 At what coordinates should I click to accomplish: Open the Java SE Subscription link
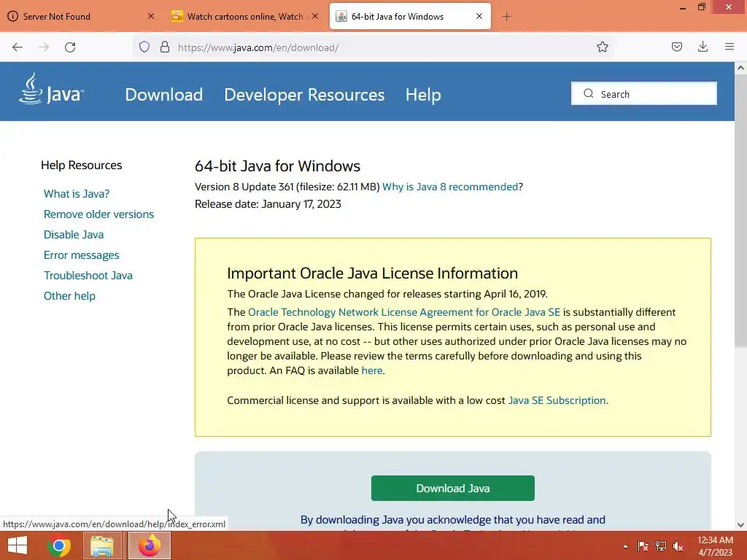point(557,400)
